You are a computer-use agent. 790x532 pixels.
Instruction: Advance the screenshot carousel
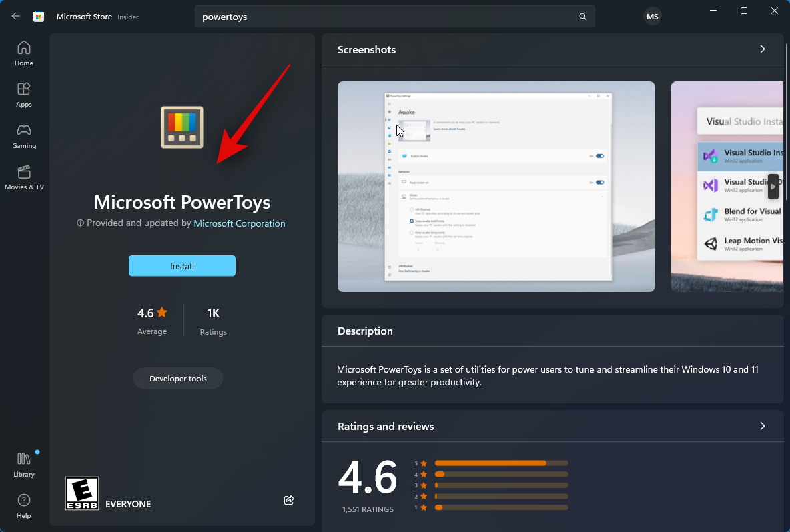[x=773, y=187]
